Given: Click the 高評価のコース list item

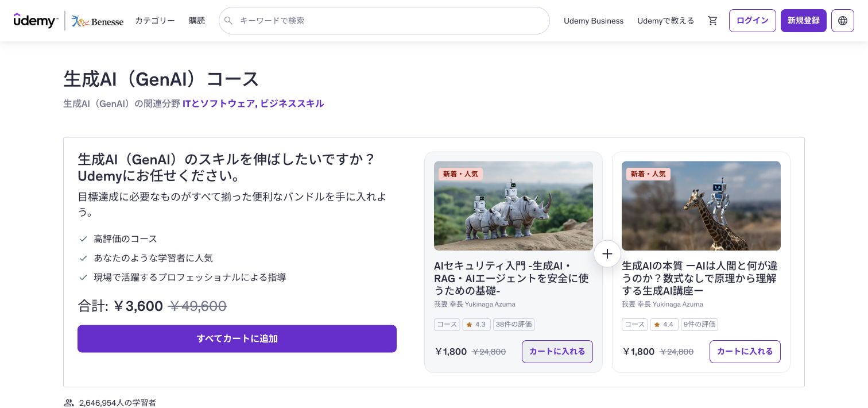Looking at the screenshot, I should point(125,238).
